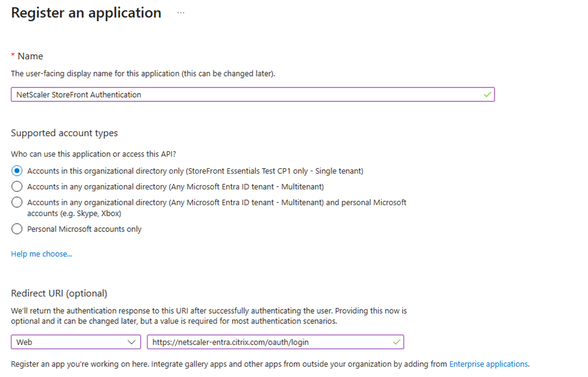Choose "Personal Microsoft accounts only"
Viewport: 588px width, 377px height.
click(x=17, y=229)
